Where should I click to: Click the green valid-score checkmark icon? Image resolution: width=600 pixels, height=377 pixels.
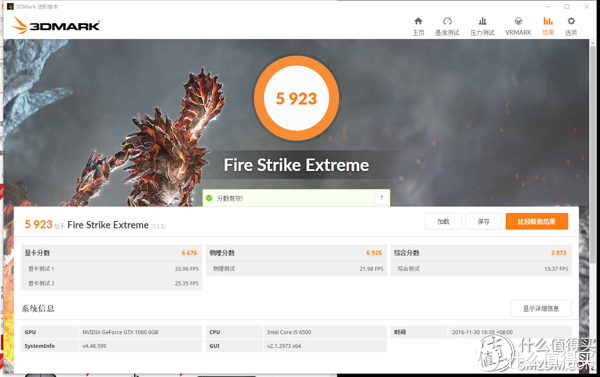(209, 198)
